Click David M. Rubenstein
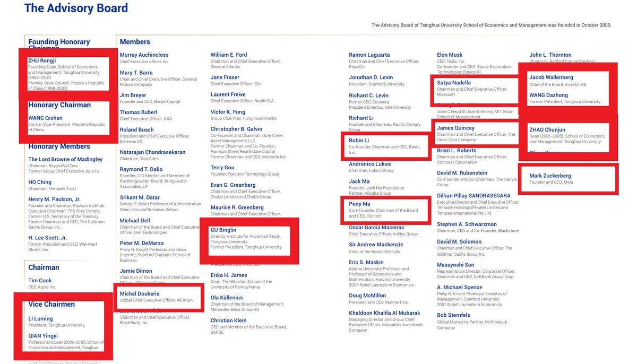 point(462,173)
